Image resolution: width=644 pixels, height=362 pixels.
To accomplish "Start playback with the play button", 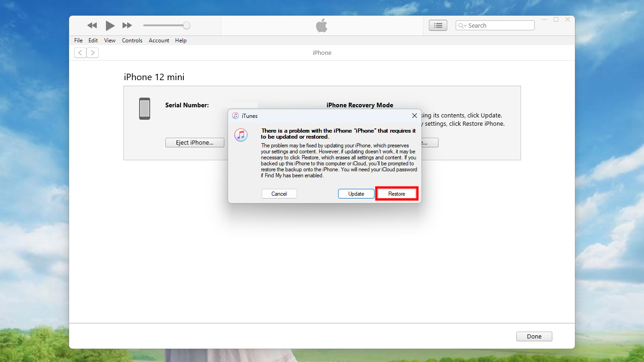I will coord(110,25).
